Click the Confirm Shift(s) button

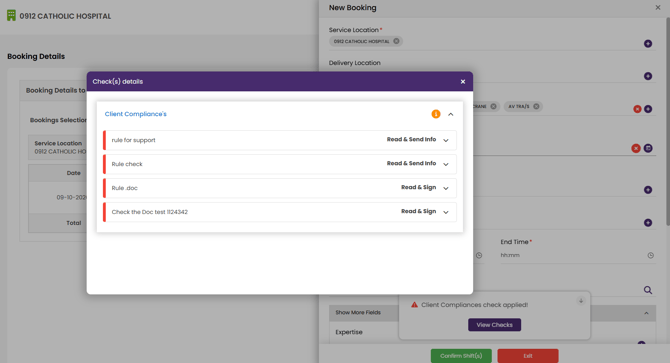tap(461, 356)
